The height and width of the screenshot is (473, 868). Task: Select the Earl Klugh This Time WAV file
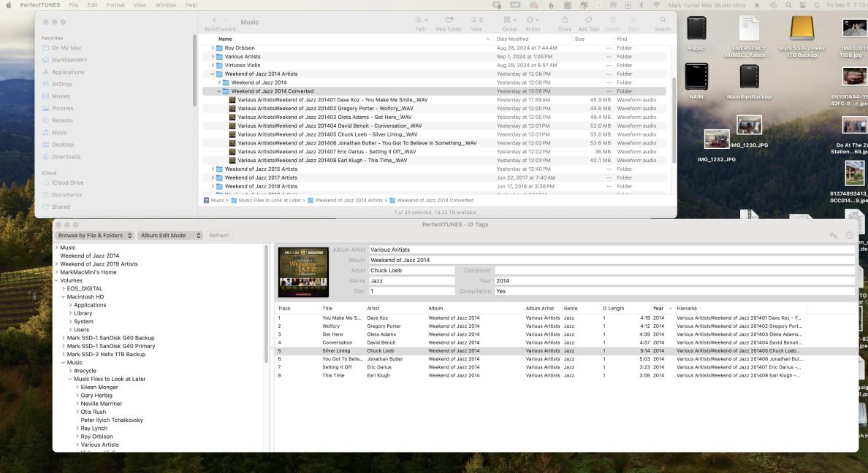click(434, 161)
